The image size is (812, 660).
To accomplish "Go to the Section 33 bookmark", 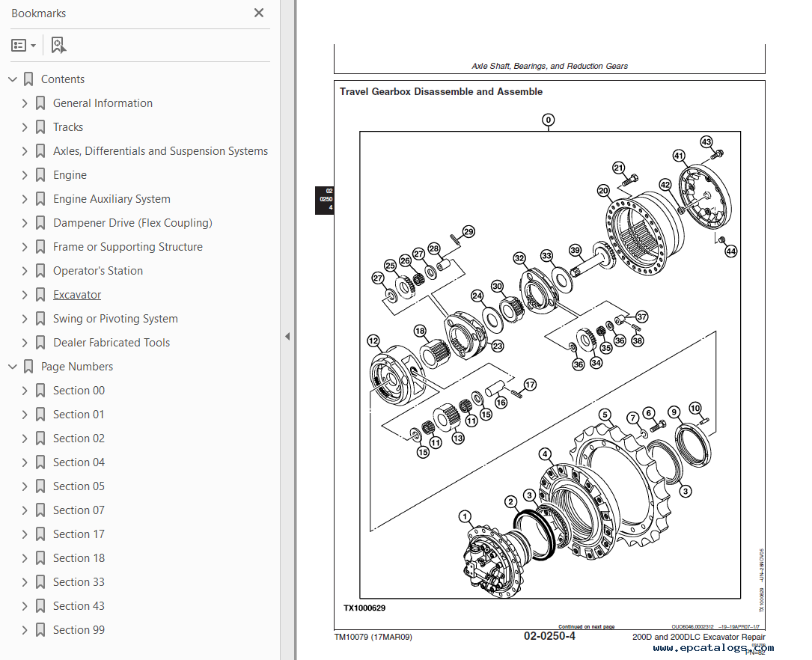I will (x=79, y=582).
